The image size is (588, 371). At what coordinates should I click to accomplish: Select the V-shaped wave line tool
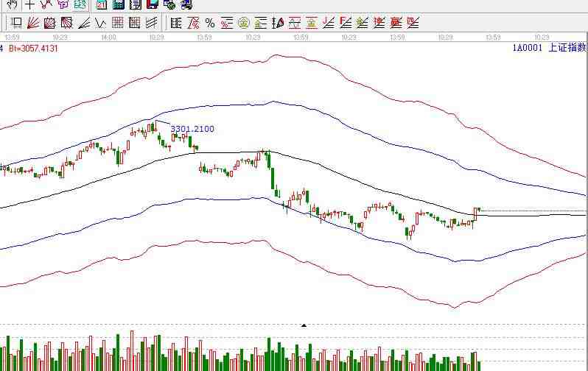[x=100, y=23]
